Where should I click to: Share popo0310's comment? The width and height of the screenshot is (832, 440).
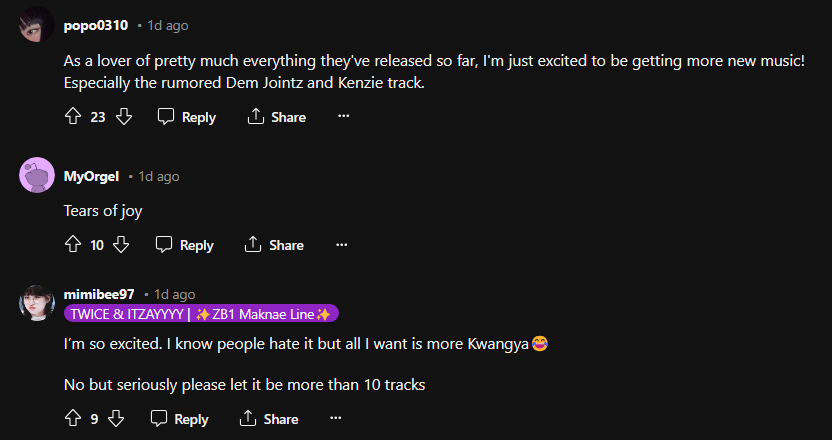[x=276, y=117]
